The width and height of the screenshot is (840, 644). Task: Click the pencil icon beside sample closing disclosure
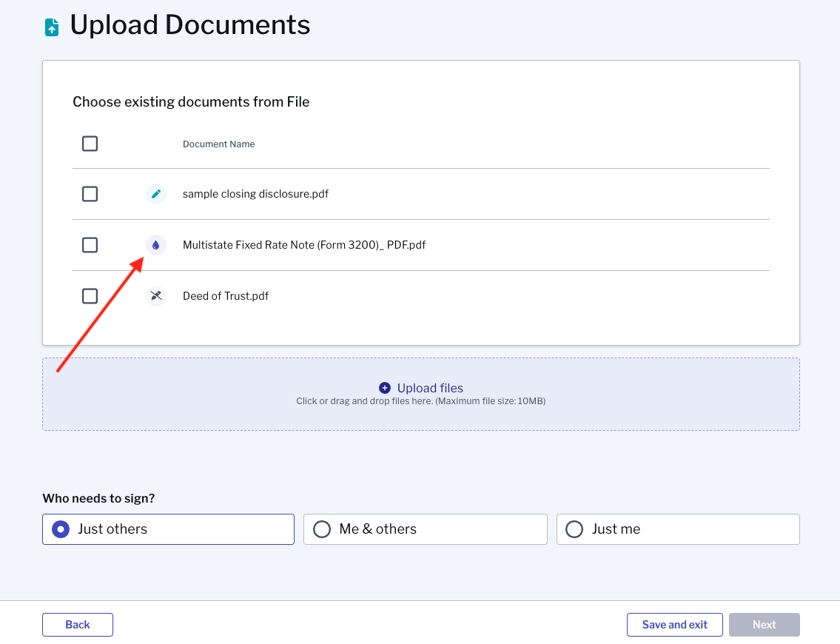155,194
